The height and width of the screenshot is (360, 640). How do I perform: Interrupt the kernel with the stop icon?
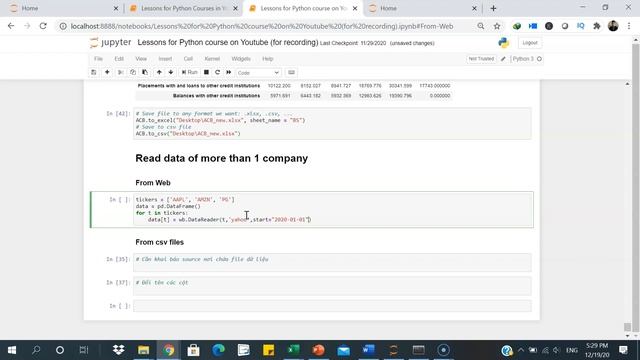click(x=207, y=72)
